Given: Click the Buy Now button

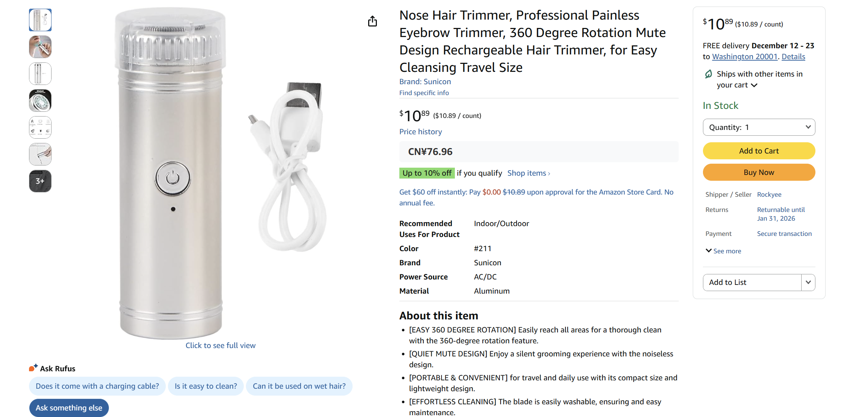Looking at the screenshot, I should click(759, 172).
